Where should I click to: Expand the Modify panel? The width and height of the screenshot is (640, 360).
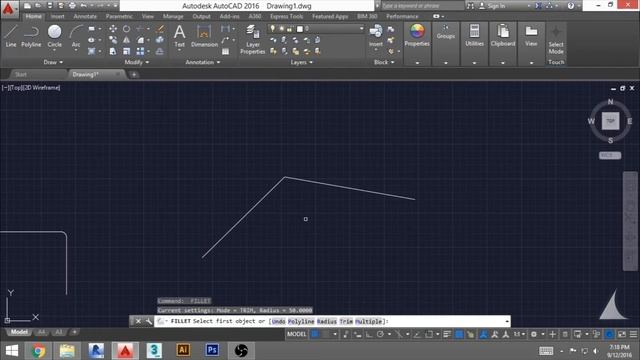point(137,62)
